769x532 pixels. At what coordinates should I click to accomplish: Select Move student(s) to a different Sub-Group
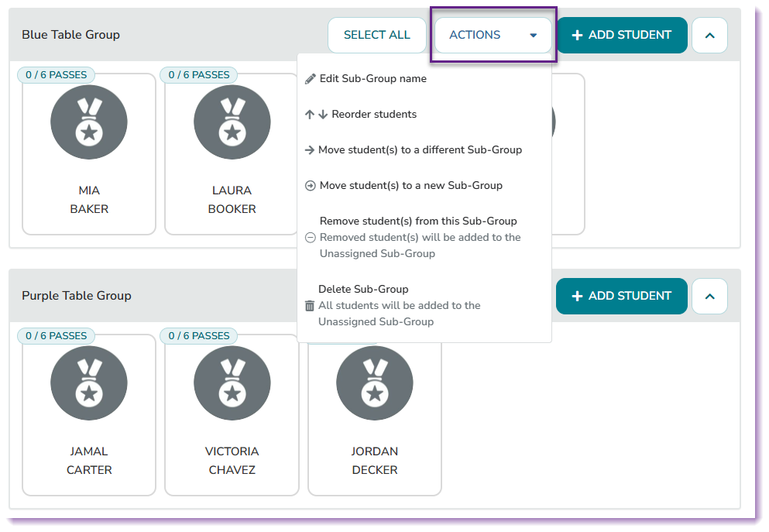[x=420, y=150]
